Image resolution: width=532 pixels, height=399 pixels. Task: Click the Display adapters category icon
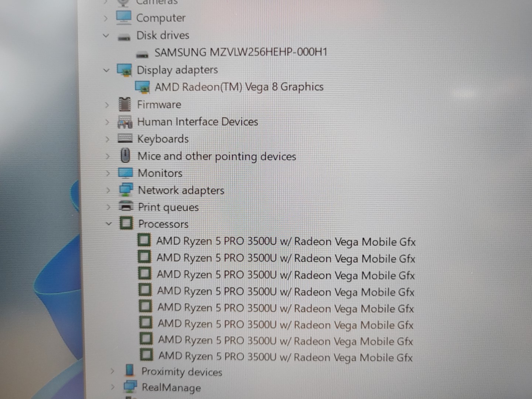[x=125, y=70]
